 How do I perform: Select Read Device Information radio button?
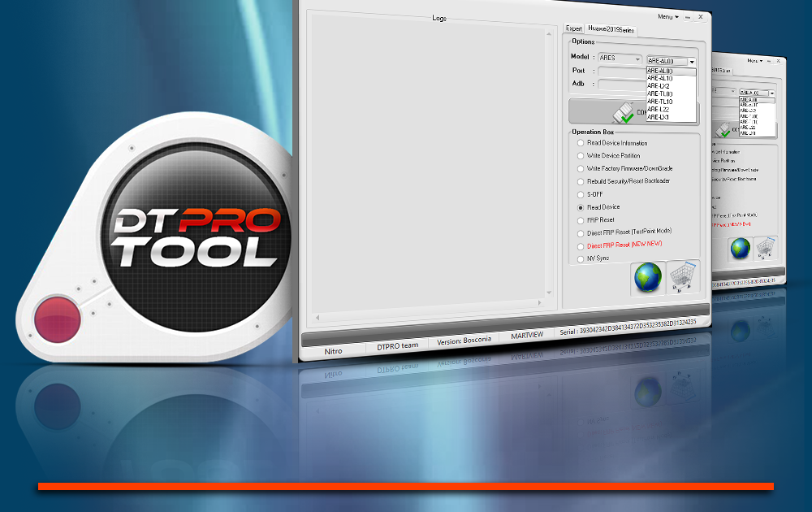(x=581, y=143)
